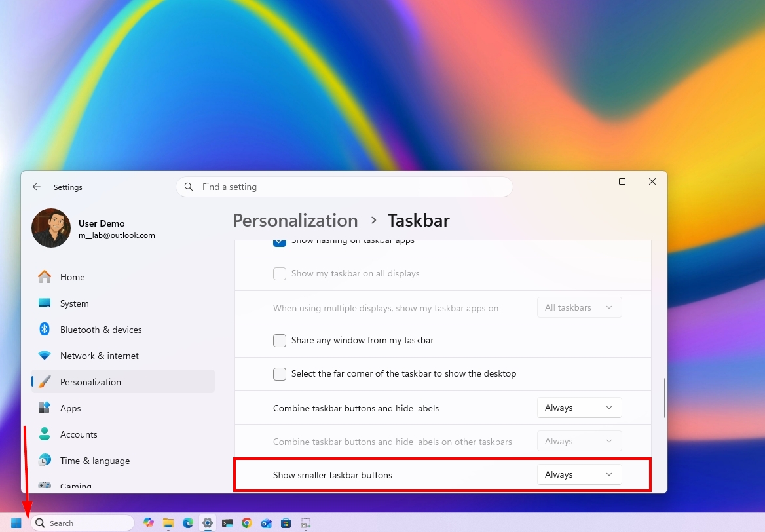Open File Explorer from the taskbar
765x532 pixels.
pyautogui.click(x=168, y=523)
